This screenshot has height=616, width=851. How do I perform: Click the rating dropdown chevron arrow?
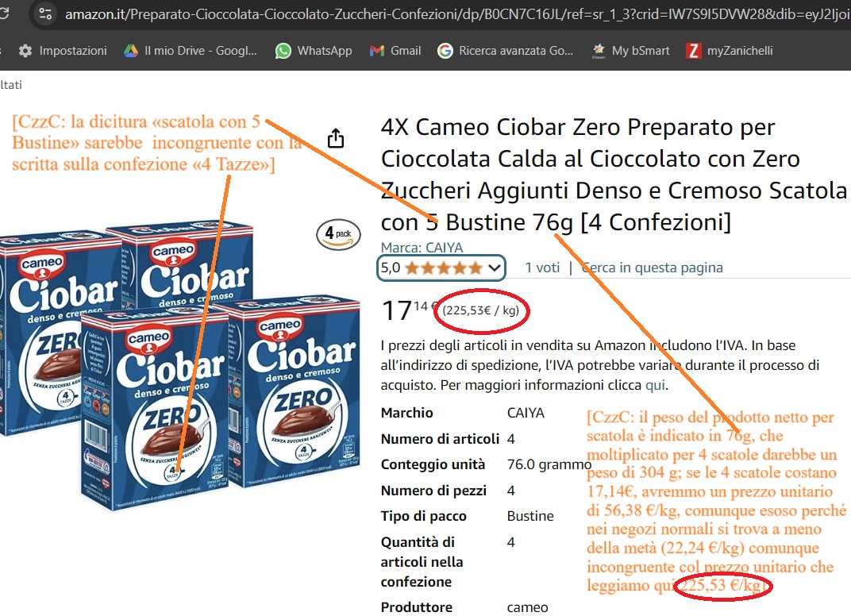pyautogui.click(x=494, y=268)
